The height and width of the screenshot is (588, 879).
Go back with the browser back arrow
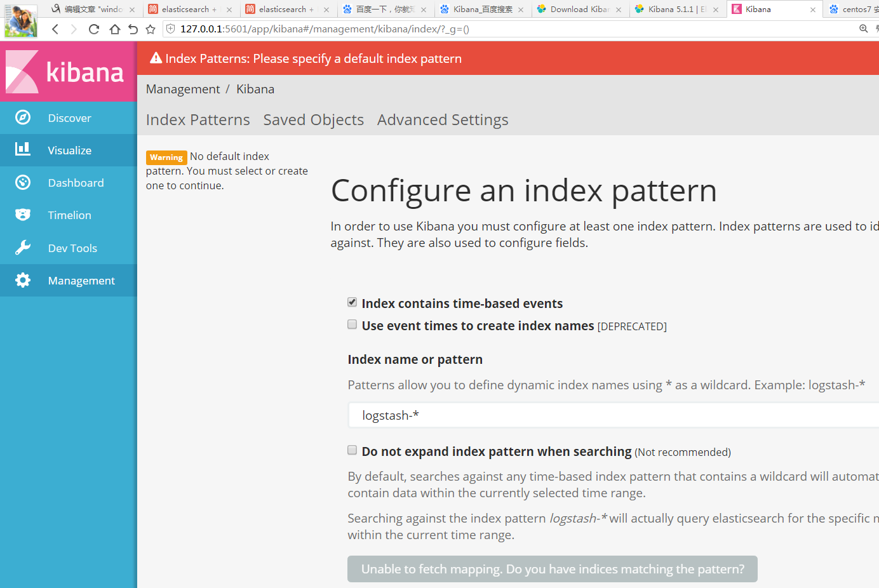point(55,29)
